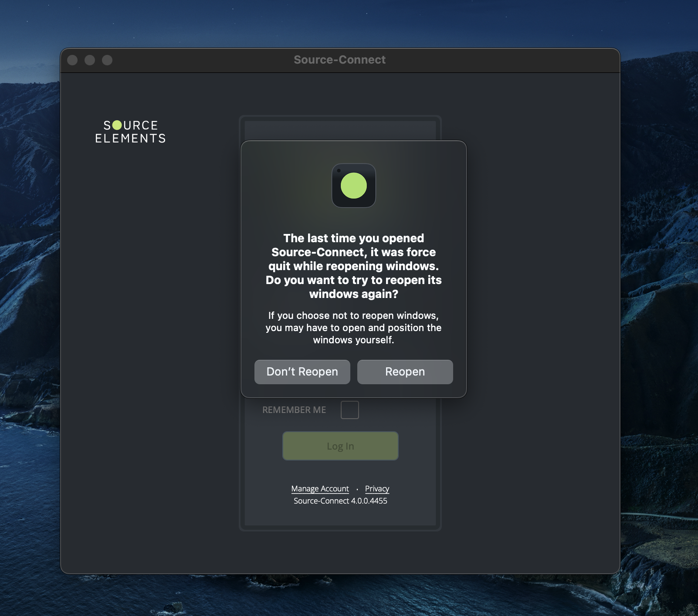Click the REMEMBER ME label text
Viewport: 698px width, 616px height.
(294, 410)
